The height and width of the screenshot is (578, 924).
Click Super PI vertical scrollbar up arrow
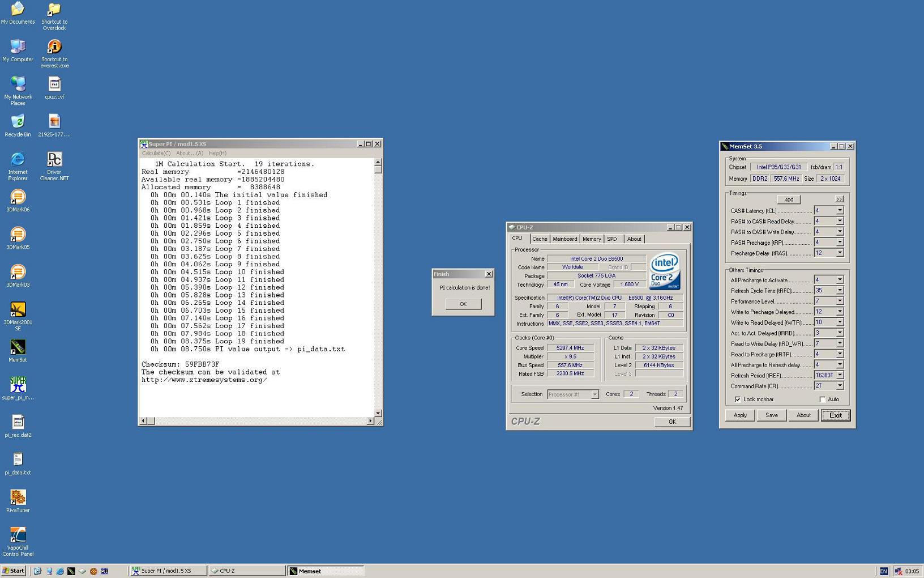[x=378, y=162]
